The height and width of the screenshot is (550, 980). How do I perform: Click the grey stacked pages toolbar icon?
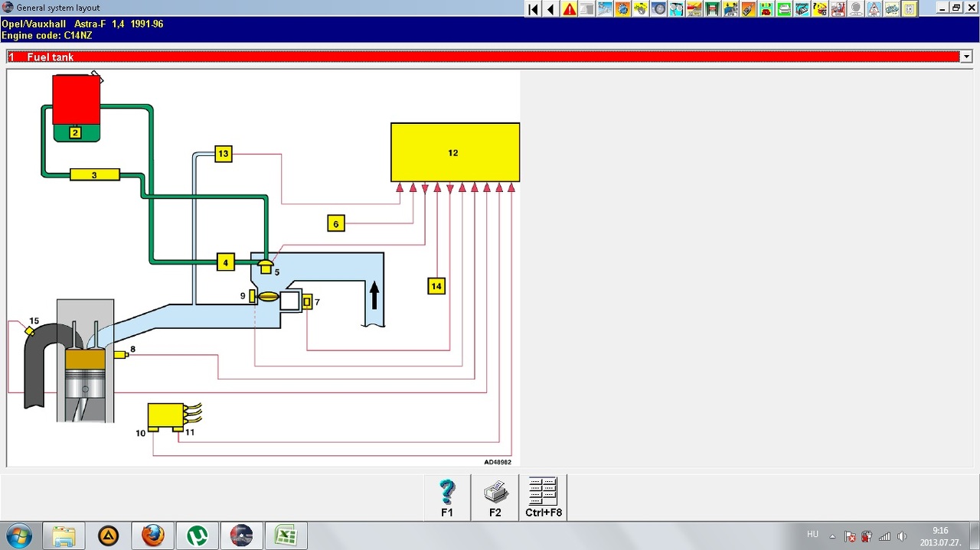click(x=587, y=9)
